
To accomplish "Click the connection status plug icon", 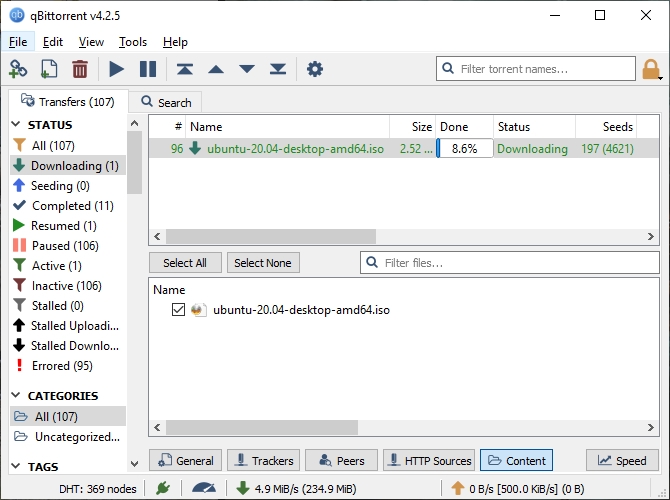I will point(163,488).
